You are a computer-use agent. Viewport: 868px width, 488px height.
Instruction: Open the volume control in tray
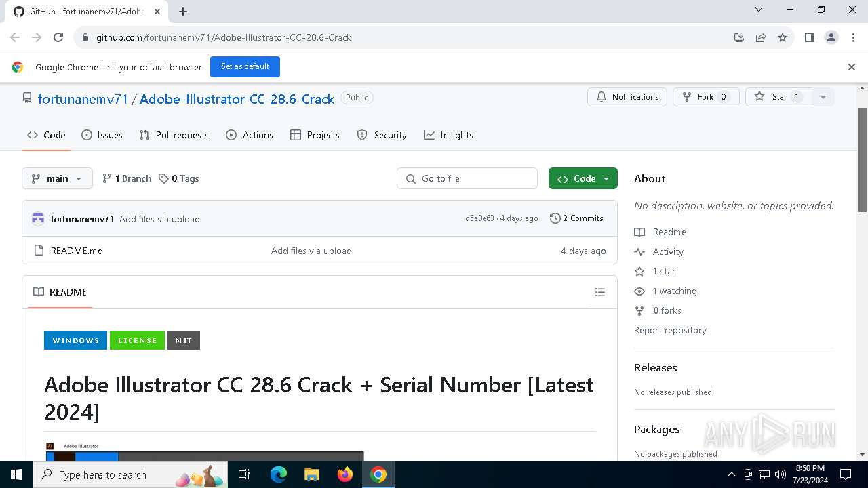pos(780,474)
